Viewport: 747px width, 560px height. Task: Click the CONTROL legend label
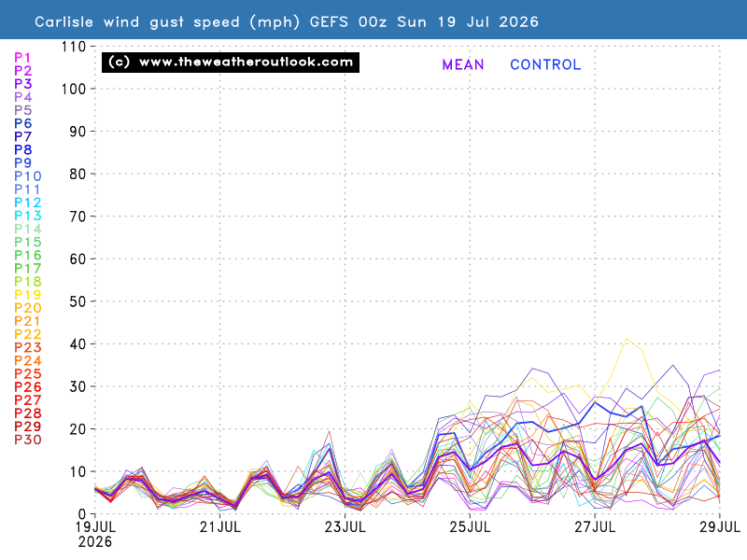click(x=545, y=64)
